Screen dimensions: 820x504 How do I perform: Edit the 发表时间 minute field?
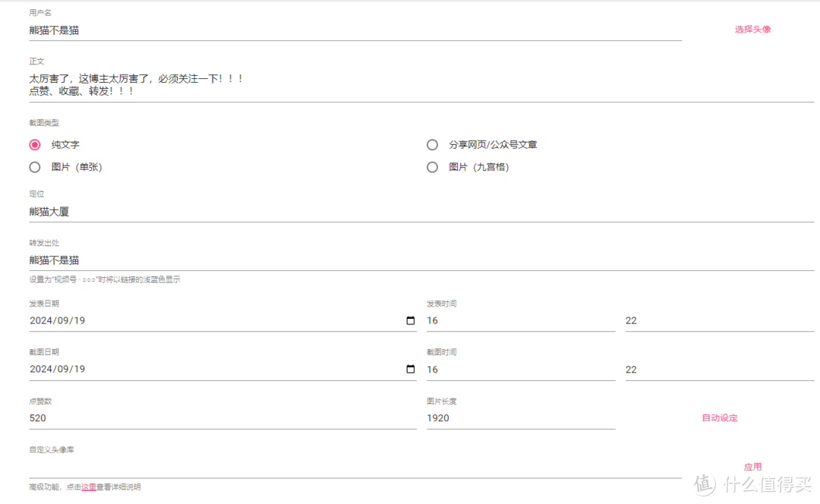click(718, 321)
